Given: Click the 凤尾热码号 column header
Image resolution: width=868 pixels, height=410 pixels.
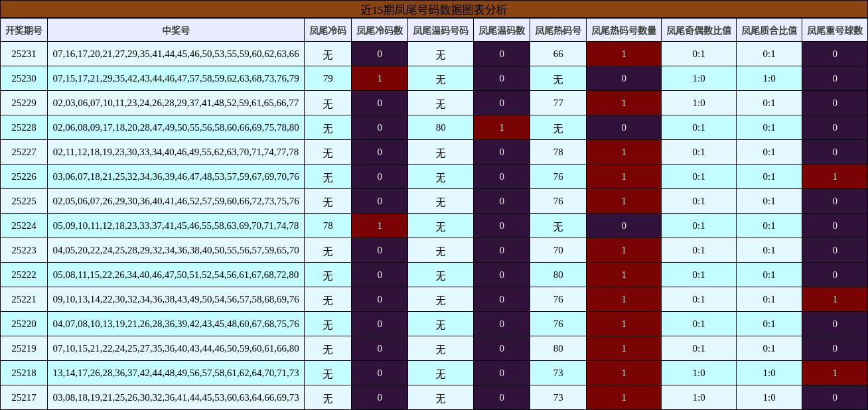Looking at the screenshot, I should 558,30.
